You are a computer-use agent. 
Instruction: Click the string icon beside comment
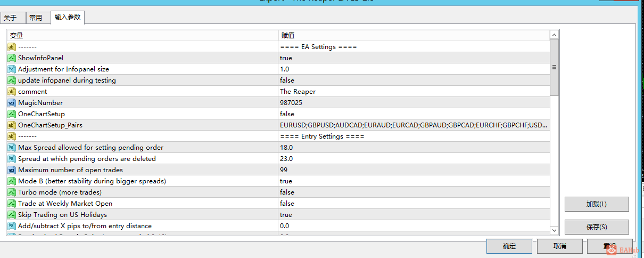pos(12,91)
